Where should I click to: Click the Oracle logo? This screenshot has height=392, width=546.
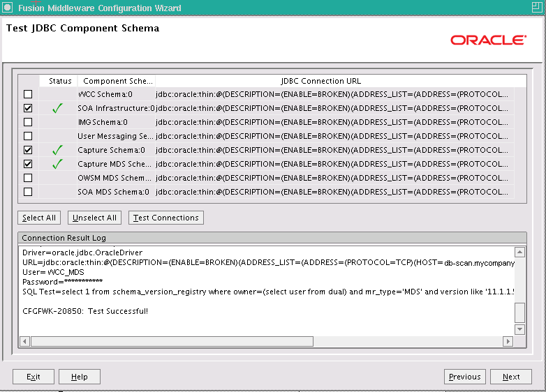[x=489, y=40]
